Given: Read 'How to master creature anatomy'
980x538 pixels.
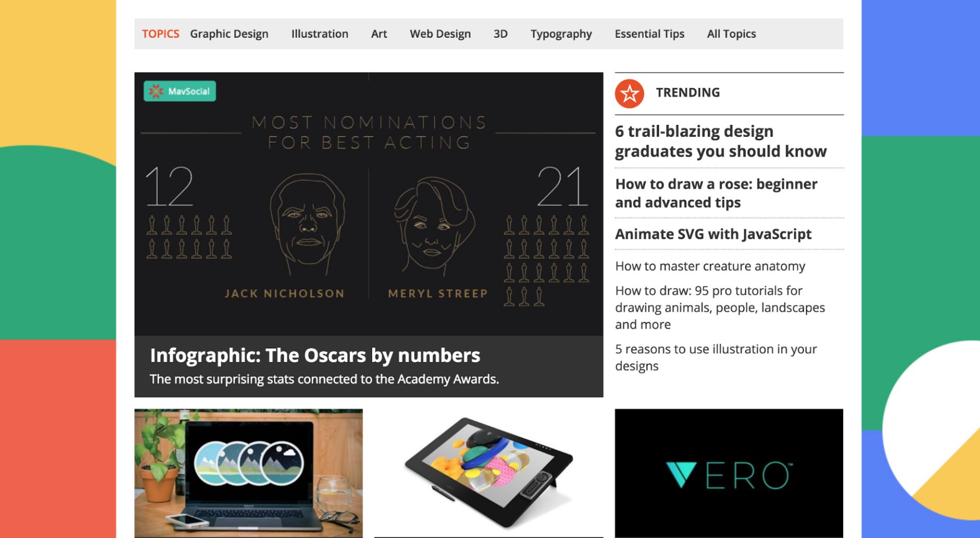Looking at the screenshot, I should pyautogui.click(x=710, y=266).
